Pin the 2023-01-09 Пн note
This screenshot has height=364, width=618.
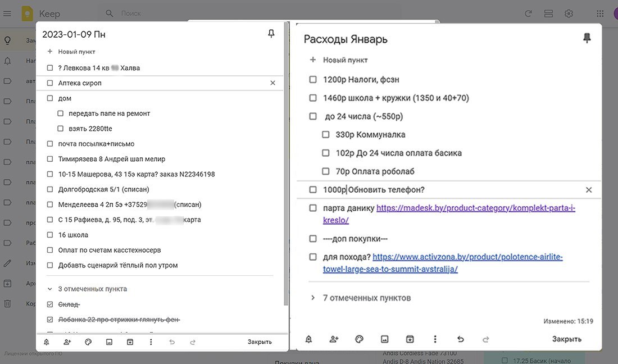[x=271, y=34]
